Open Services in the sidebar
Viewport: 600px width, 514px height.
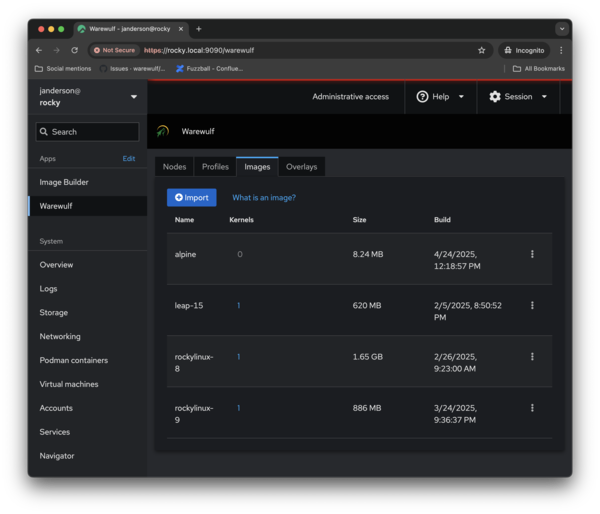(88, 432)
